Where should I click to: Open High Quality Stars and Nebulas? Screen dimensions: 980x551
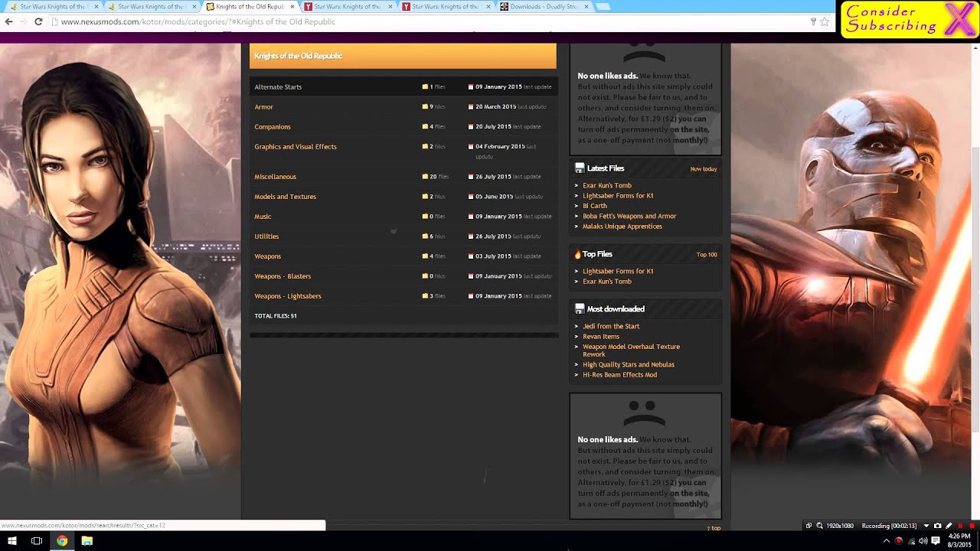629,365
